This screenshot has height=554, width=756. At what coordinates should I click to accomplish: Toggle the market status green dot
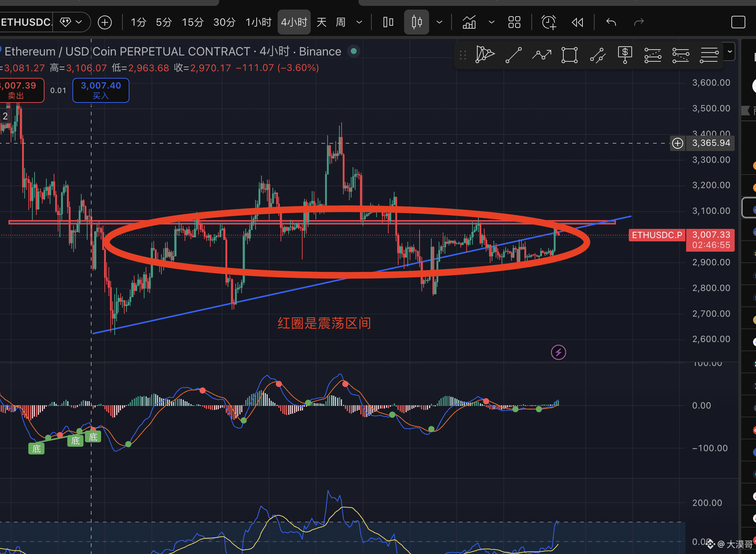[x=354, y=51]
